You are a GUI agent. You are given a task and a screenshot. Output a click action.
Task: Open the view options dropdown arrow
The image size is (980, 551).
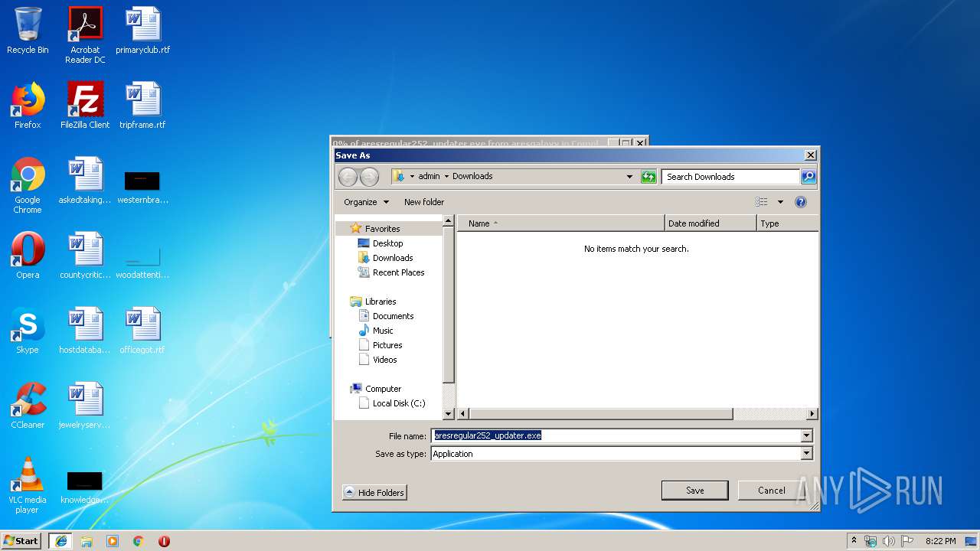tap(780, 202)
